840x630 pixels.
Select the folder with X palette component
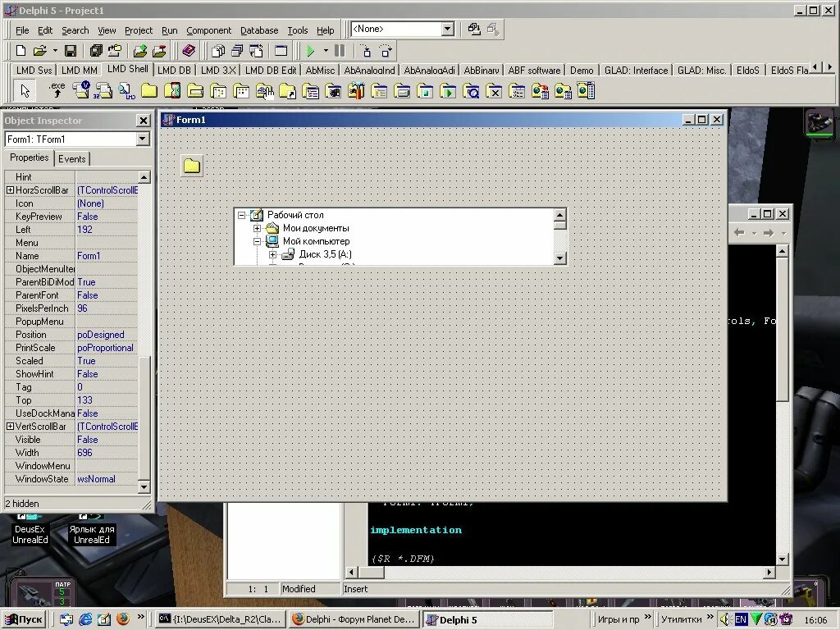tap(494, 90)
